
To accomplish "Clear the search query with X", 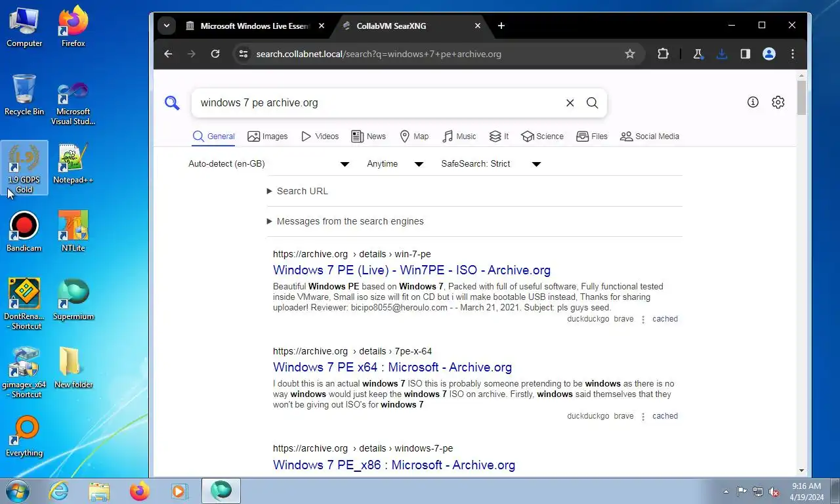I will pos(570,103).
